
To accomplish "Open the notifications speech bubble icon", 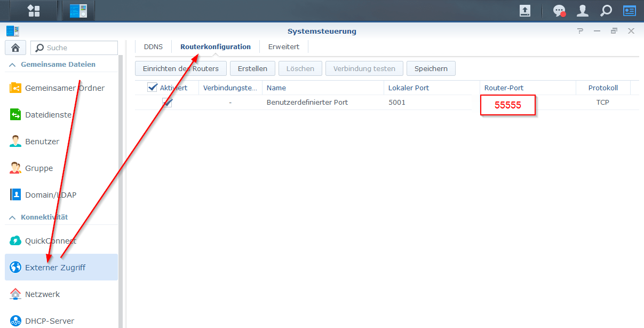I will click(559, 11).
